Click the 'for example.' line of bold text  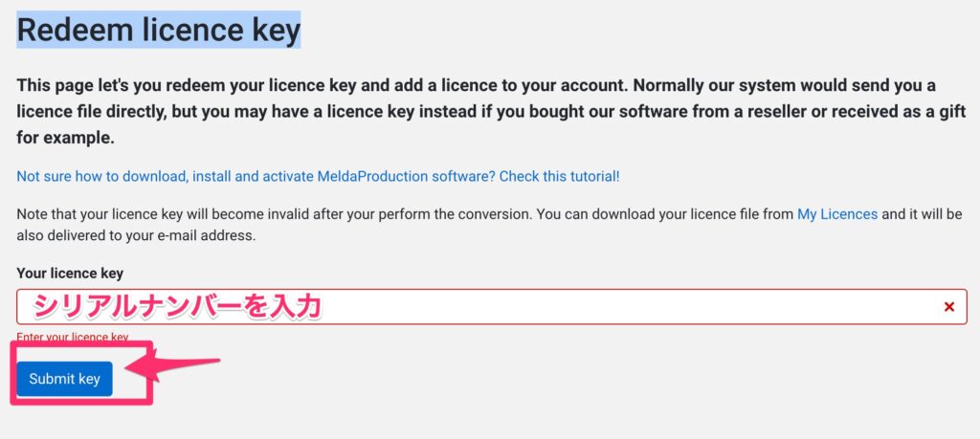(65, 138)
